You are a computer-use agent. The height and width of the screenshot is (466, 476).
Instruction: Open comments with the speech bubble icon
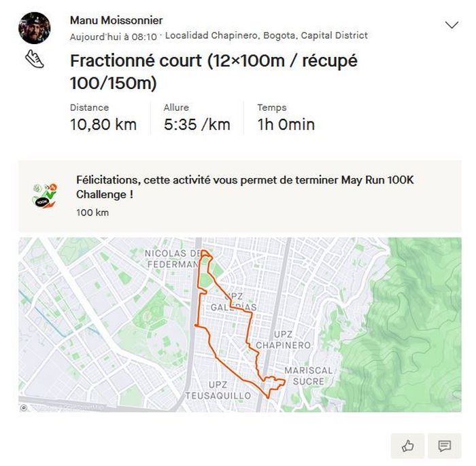tap(445, 446)
